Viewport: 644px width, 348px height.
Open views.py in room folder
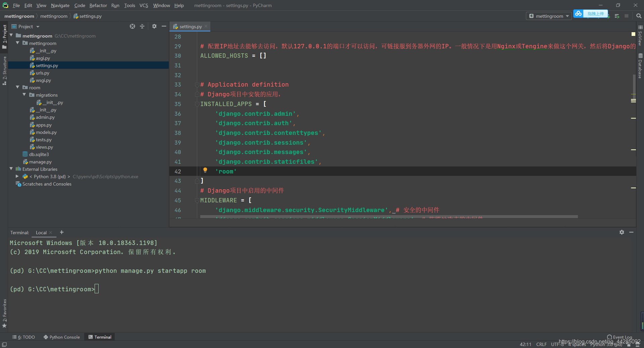(x=44, y=147)
